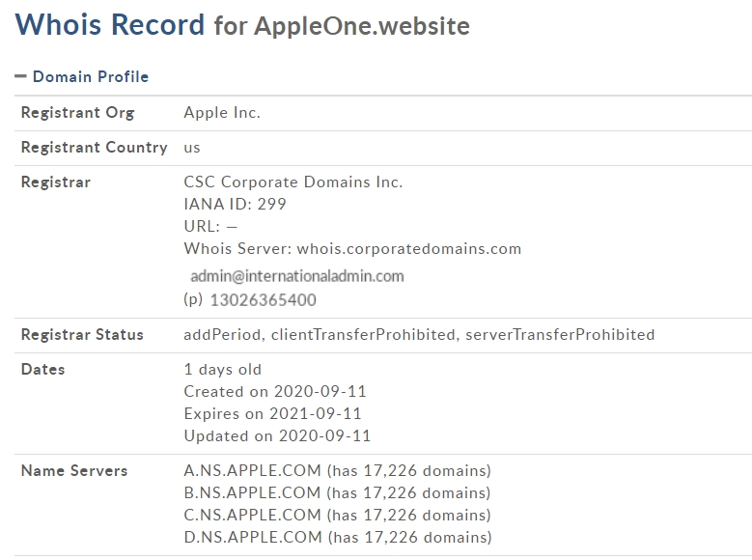This screenshot has height=560, width=752.
Task: Click the Registrant Country label
Action: (x=94, y=148)
